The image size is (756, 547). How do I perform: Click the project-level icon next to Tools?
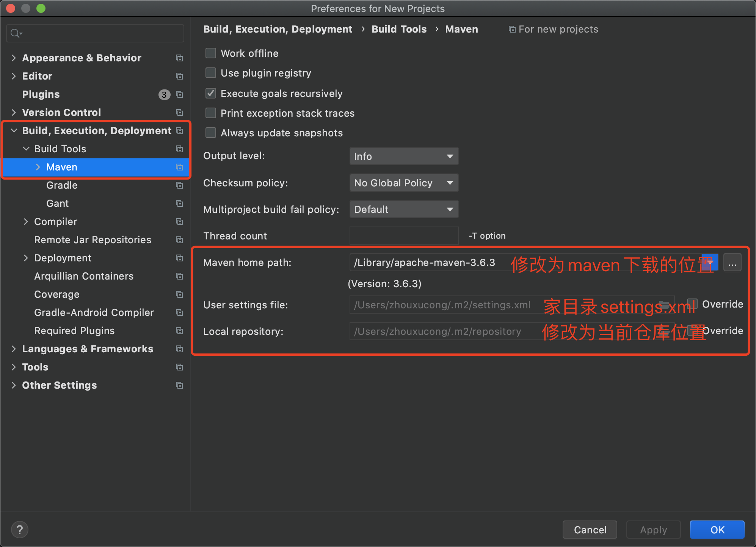179,367
